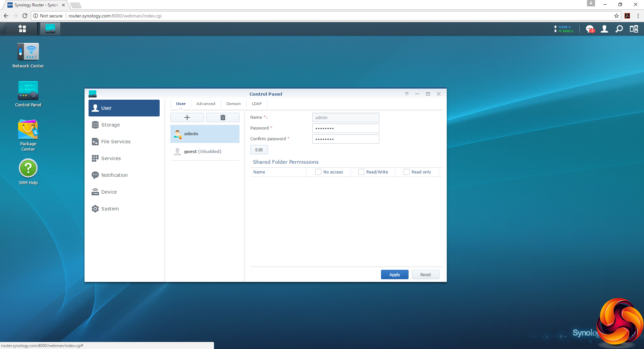644x349 pixels.
Task: Open the widgets panel icon
Action: pos(634,29)
